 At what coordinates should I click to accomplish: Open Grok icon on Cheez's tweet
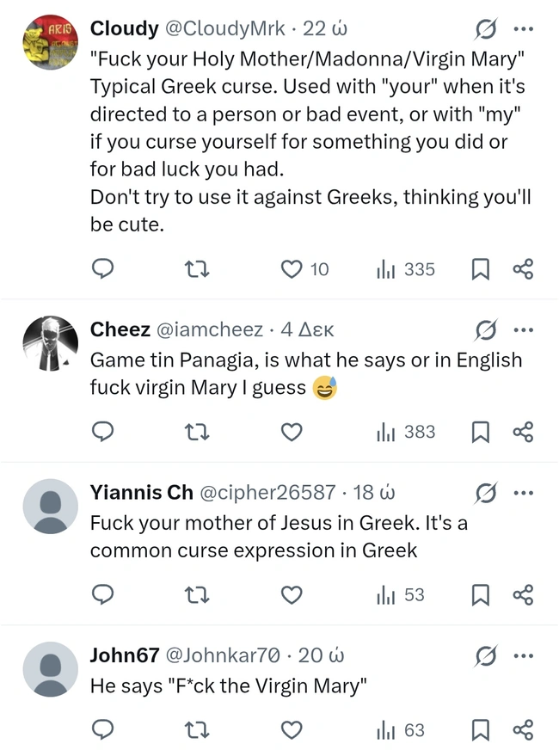pyautogui.click(x=485, y=329)
